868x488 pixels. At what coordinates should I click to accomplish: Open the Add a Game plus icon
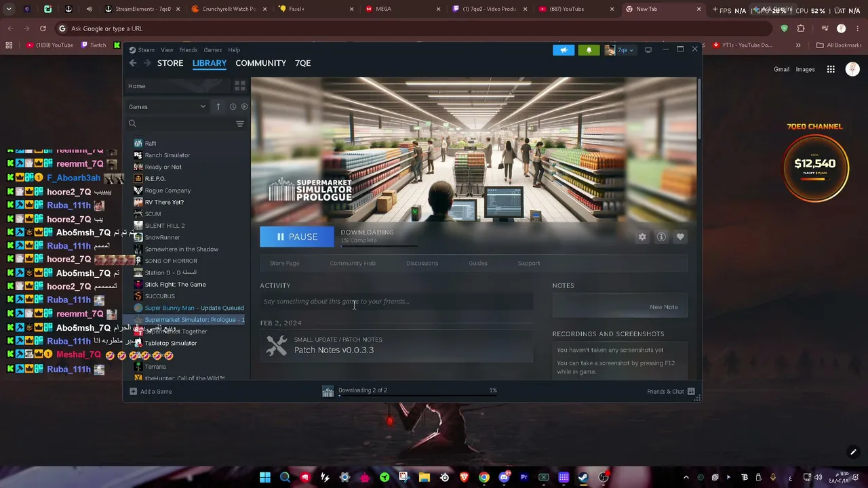(133, 391)
